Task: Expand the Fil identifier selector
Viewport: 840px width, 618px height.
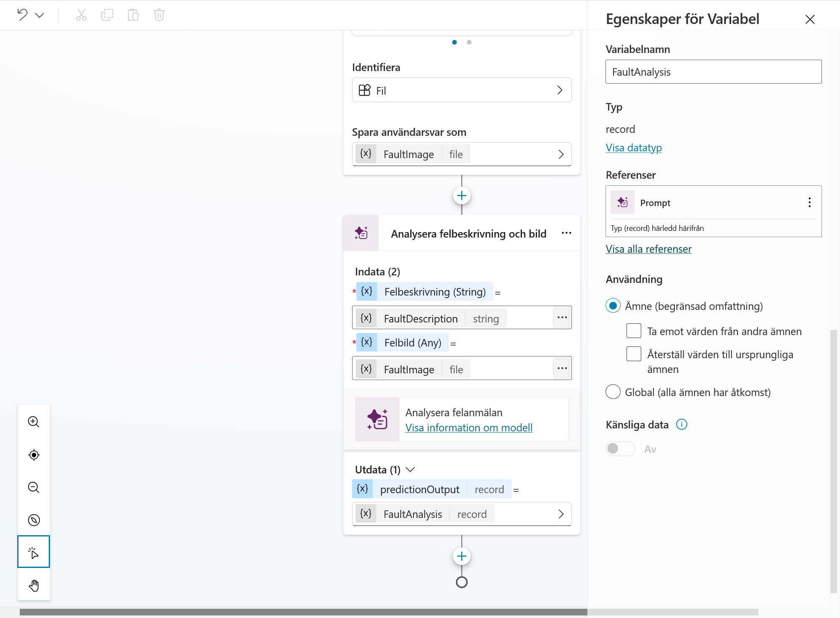Action: pos(462,90)
